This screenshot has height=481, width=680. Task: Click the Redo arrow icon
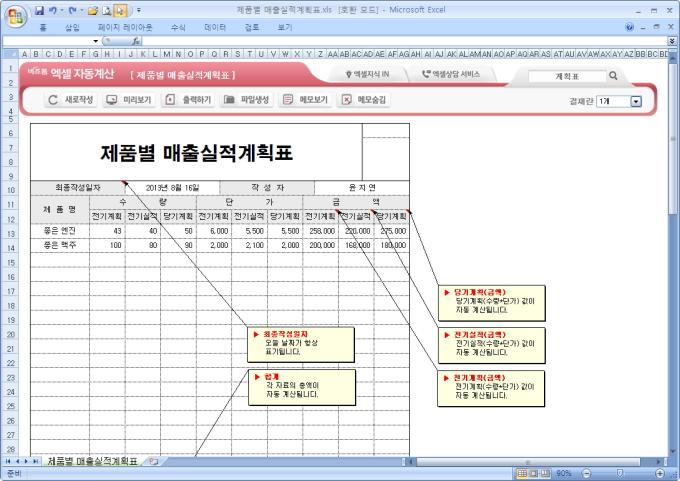click(x=72, y=10)
